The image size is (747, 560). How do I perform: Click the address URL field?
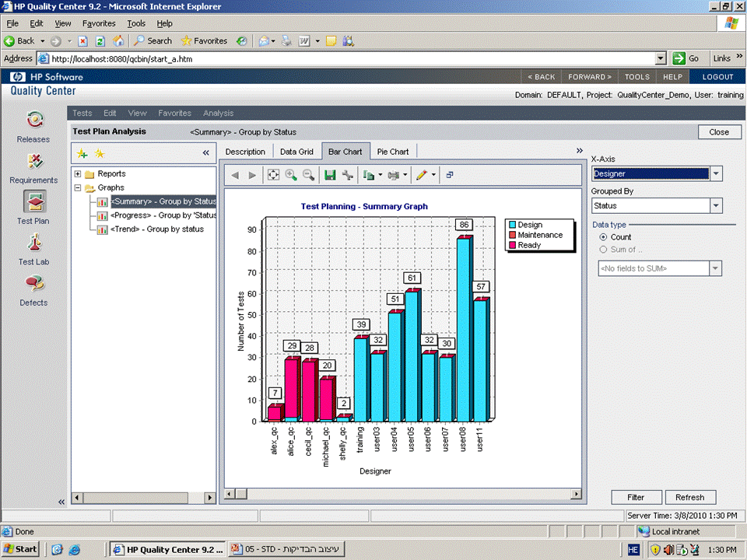[352, 58]
